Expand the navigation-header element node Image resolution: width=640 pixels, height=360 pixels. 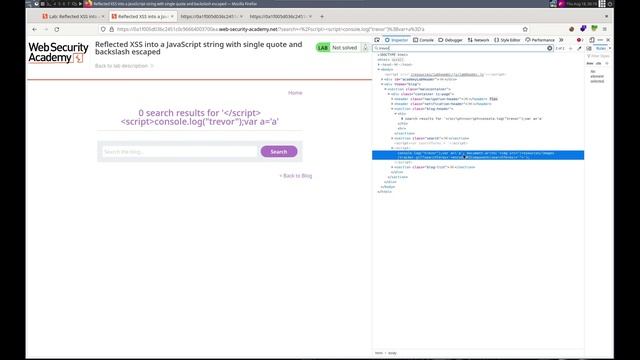392,99
